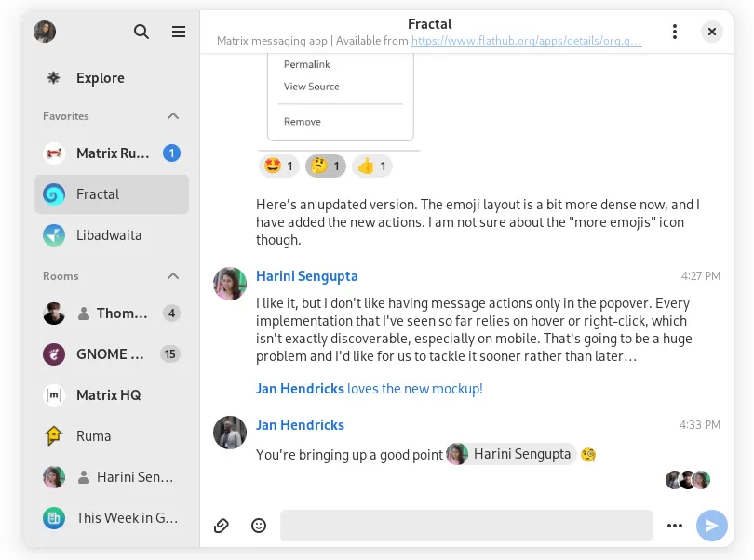The image size is (754, 560).
Task: Select the Fractal room in sidebar
Action: (x=112, y=194)
